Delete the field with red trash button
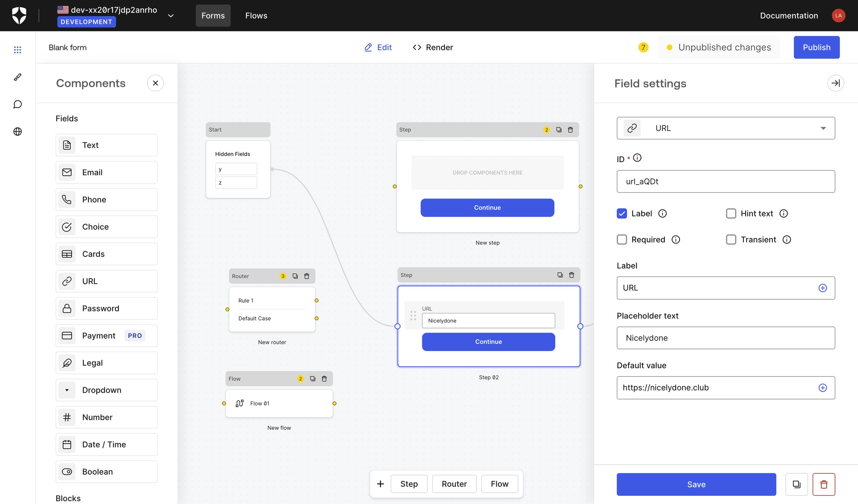858x504 pixels. [824, 484]
